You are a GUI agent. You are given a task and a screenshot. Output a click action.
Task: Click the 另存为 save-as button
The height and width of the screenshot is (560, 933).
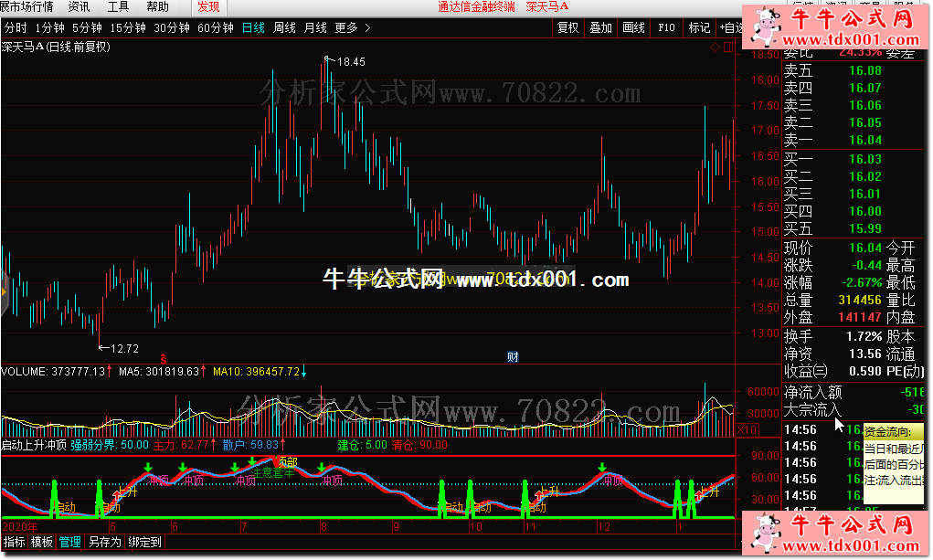pos(104,542)
